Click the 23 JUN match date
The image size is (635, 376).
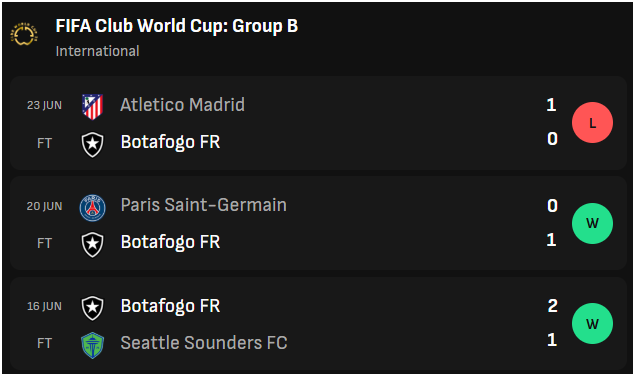[x=45, y=105]
